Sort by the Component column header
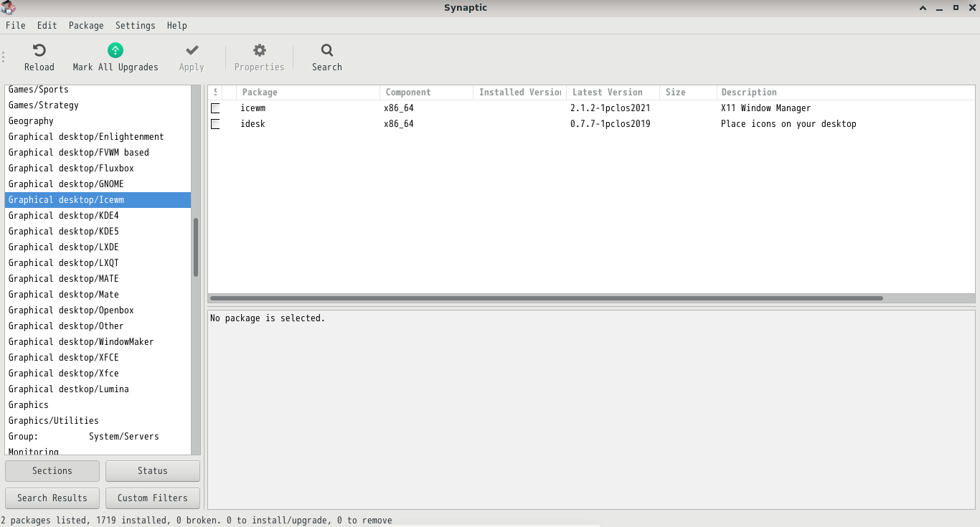Image resolution: width=980 pixels, height=527 pixels. [x=427, y=92]
